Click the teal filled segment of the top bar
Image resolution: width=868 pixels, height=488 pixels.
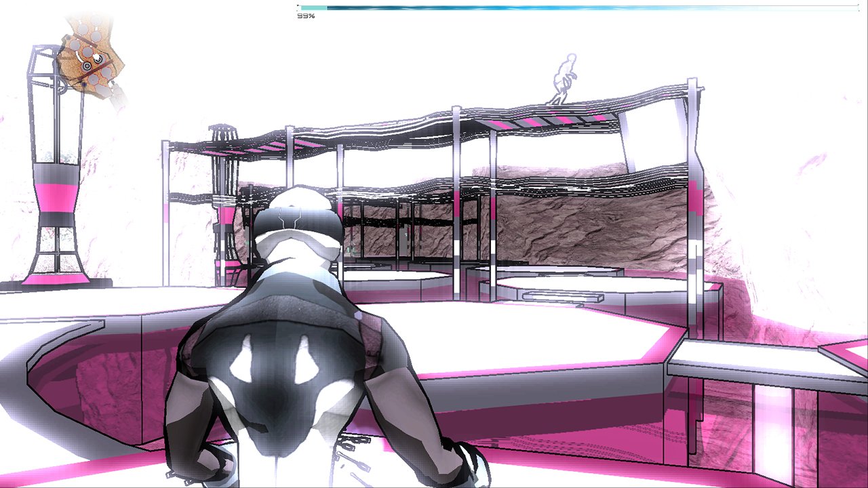[x=313, y=8]
